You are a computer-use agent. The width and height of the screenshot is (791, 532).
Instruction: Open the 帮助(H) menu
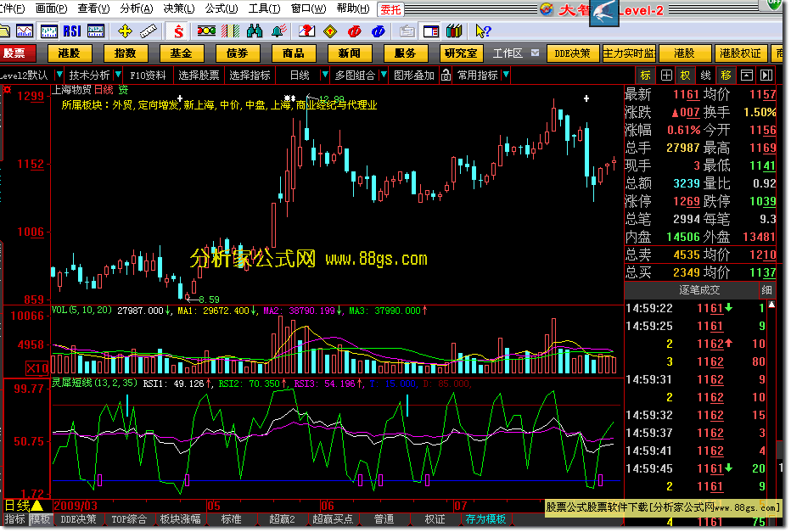[x=352, y=8]
